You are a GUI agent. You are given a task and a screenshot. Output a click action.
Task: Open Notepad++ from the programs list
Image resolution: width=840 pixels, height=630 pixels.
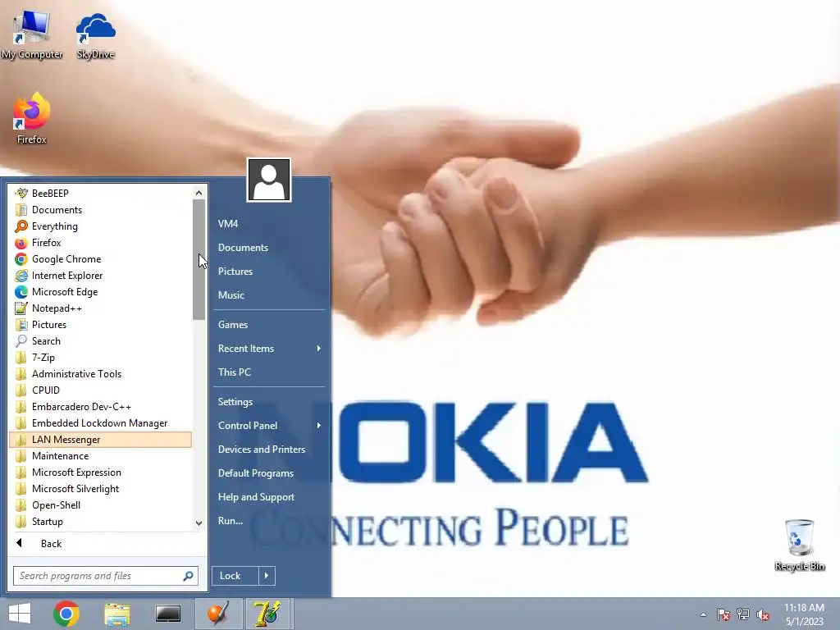coord(100,308)
